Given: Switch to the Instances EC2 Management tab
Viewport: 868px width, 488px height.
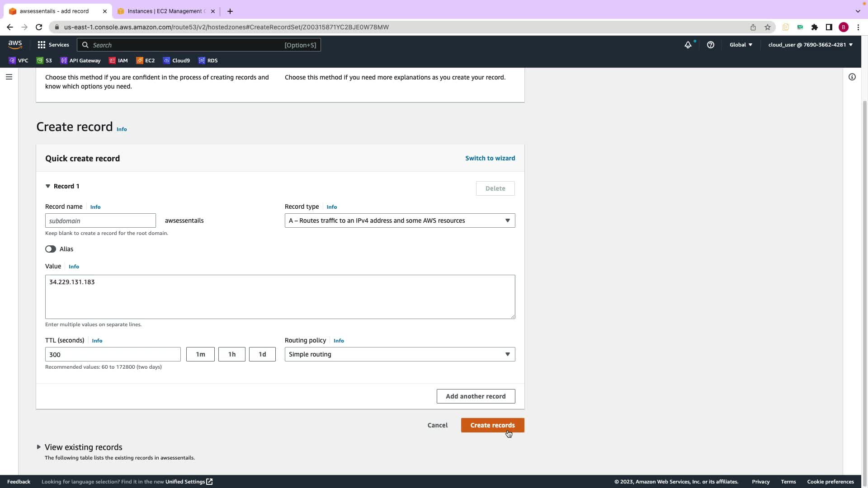Looking at the screenshot, I should [x=166, y=11].
